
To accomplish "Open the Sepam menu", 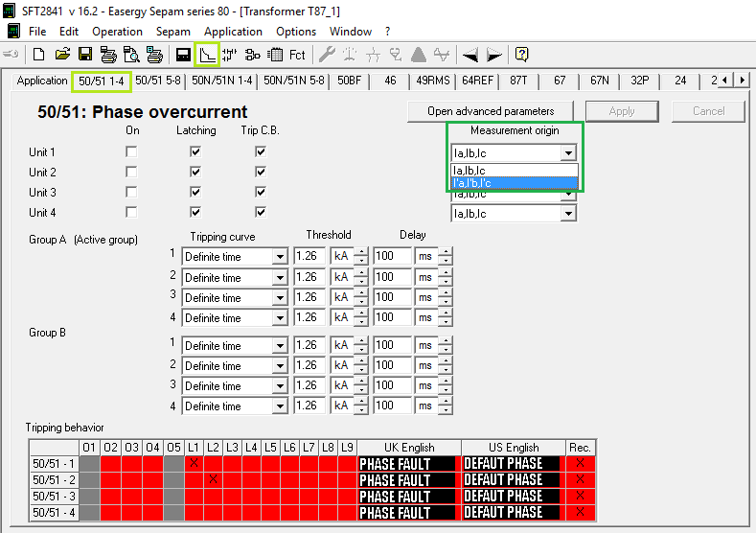I will click(173, 32).
